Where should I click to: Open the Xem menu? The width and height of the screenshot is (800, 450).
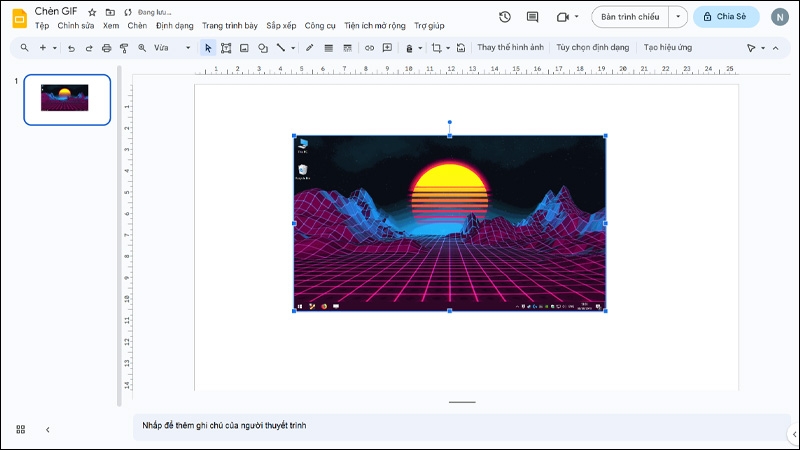pyautogui.click(x=111, y=26)
